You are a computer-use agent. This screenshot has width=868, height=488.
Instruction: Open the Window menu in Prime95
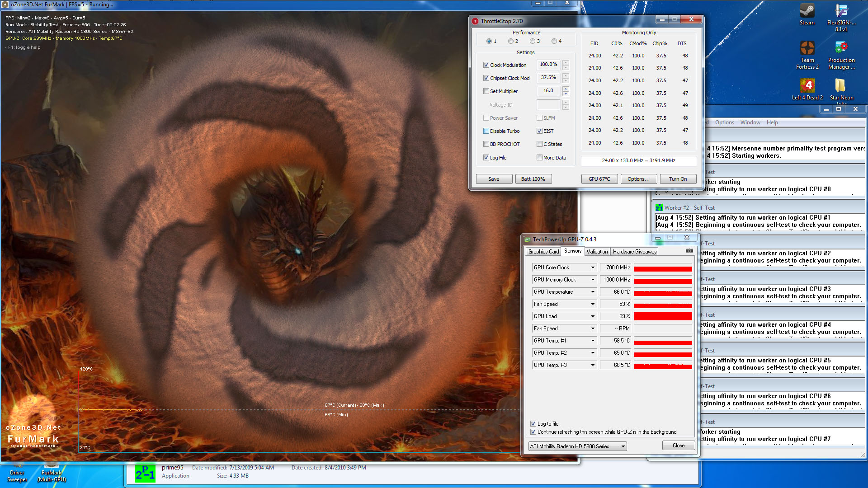[750, 122]
